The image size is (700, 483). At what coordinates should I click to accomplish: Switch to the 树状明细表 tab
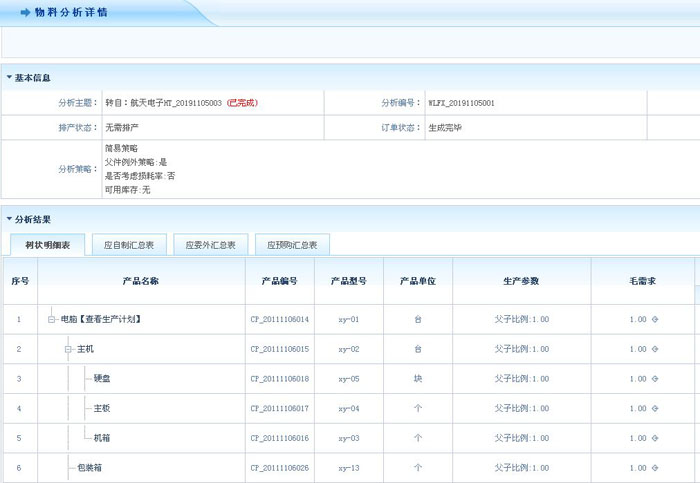pyautogui.click(x=46, y=245)
